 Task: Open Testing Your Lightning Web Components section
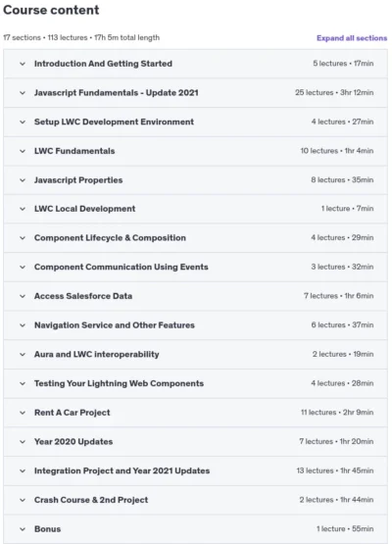[196, 383]
